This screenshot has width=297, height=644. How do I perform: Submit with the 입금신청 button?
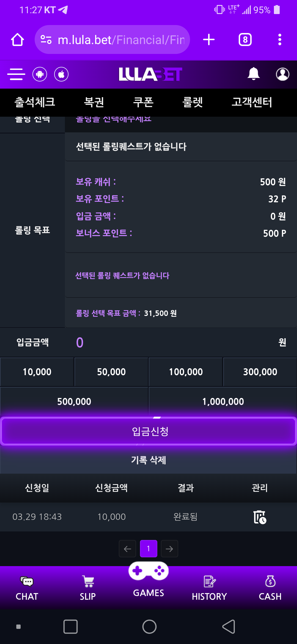[x=148, y=431]
